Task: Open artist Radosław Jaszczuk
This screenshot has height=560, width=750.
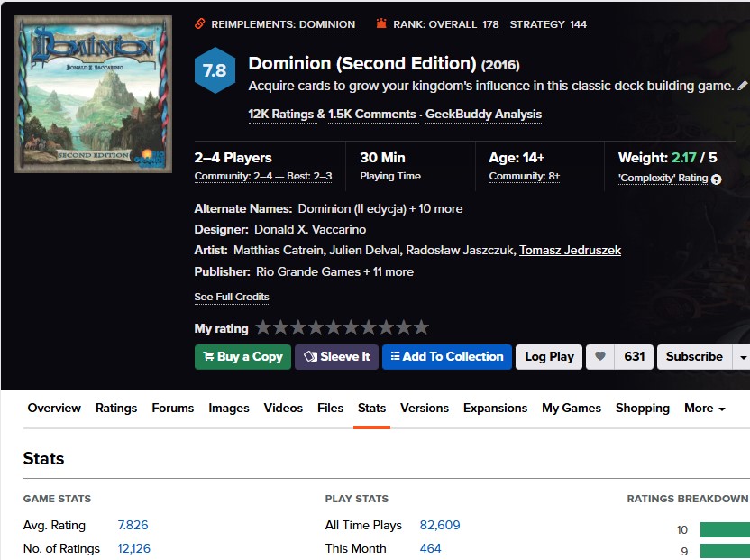Action: 460,251
